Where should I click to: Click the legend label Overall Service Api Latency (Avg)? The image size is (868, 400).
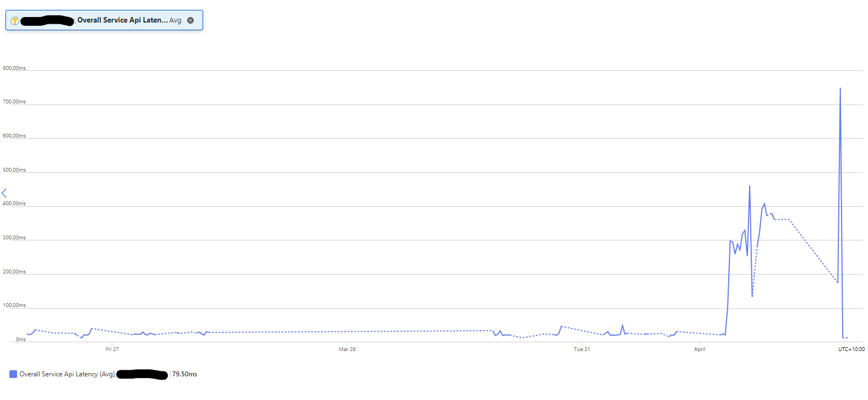(67, 374)
